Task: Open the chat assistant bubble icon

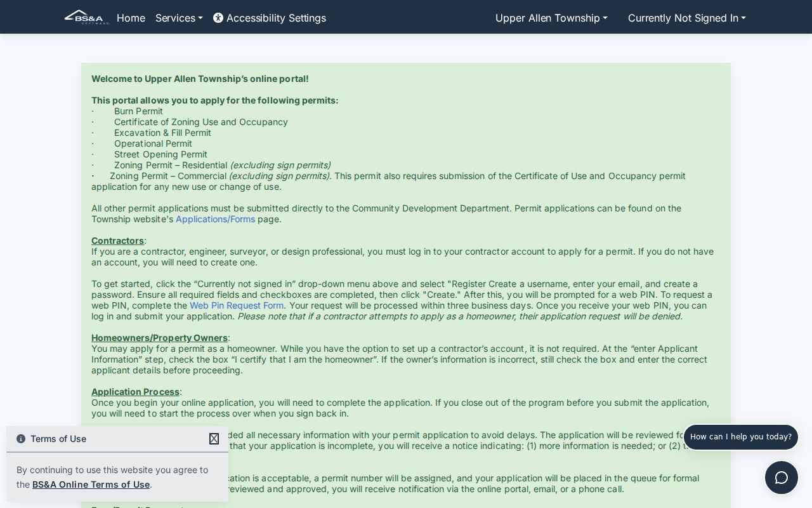Action: coord(781,478)
